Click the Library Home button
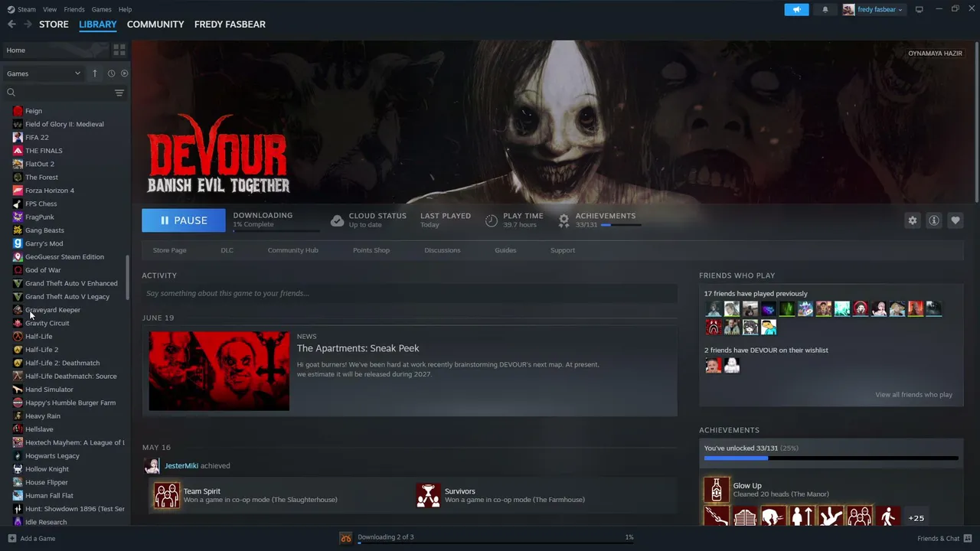980x551 pixels. (55, 50)
